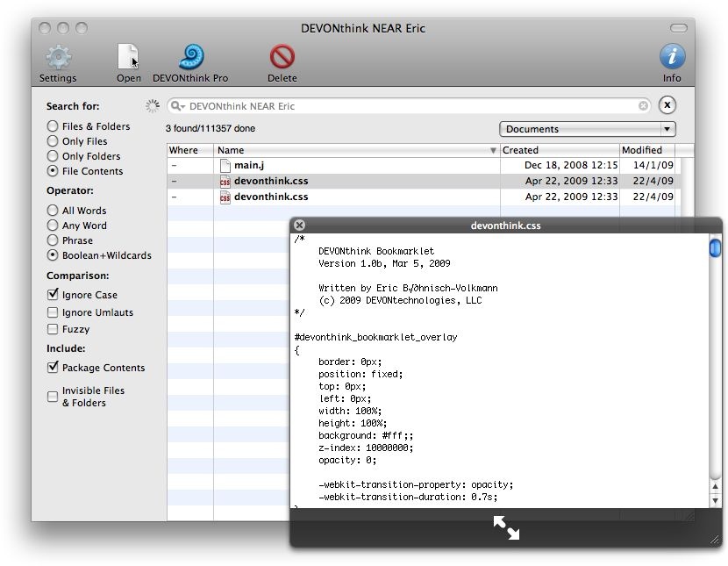Screen dimensions: 728x566
Task: Open the Settings gear in toolbar
Action: click(58, 59)
